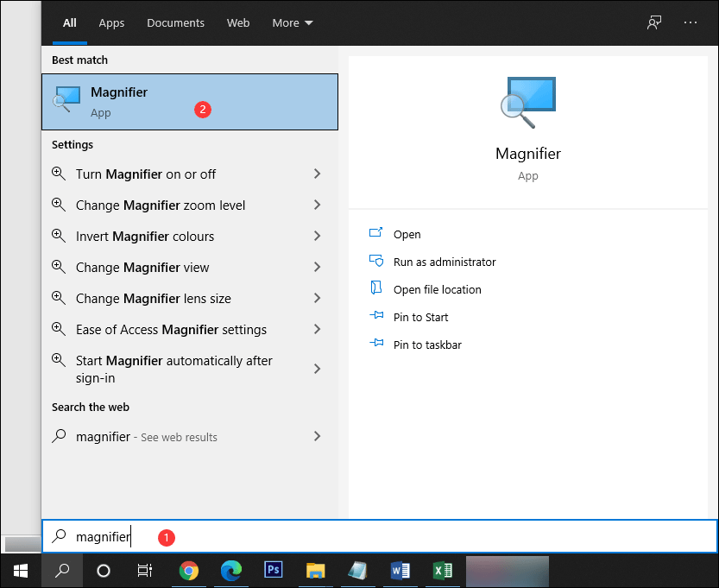
Task: Open Microsoft Edge from the taskbar
Action: coord(230,571)
